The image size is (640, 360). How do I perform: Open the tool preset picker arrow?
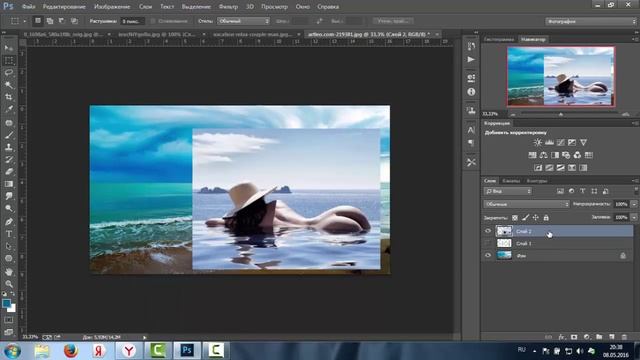24,21
